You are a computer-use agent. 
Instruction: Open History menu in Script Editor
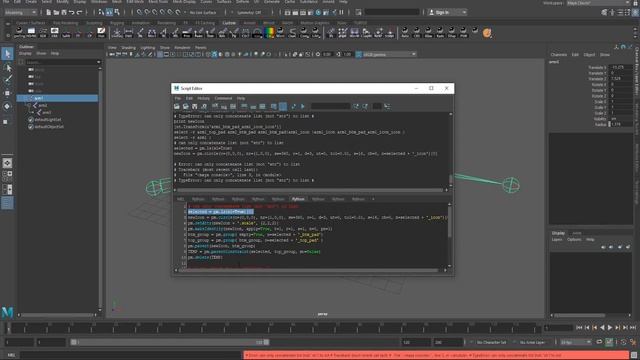point(203,98)
